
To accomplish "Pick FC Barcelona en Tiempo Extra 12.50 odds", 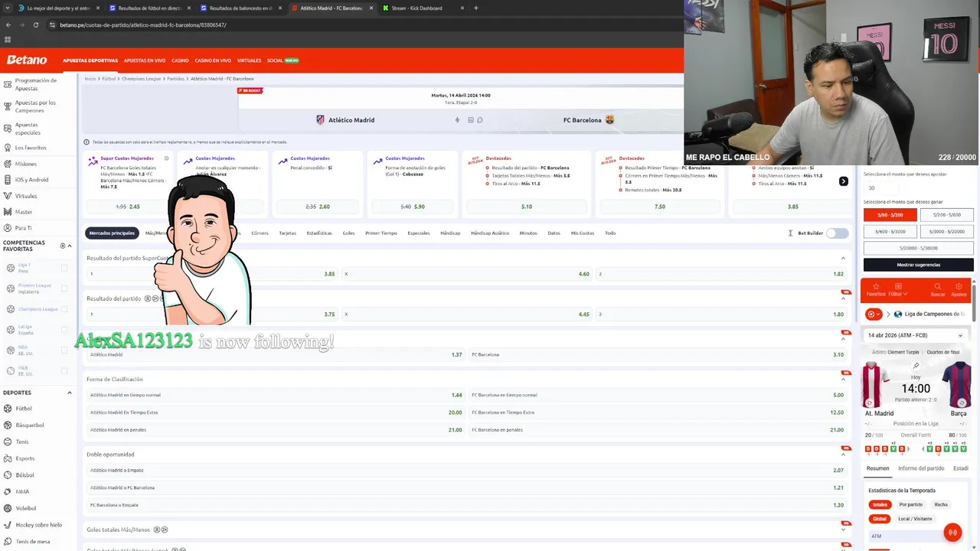I will 658,412.
